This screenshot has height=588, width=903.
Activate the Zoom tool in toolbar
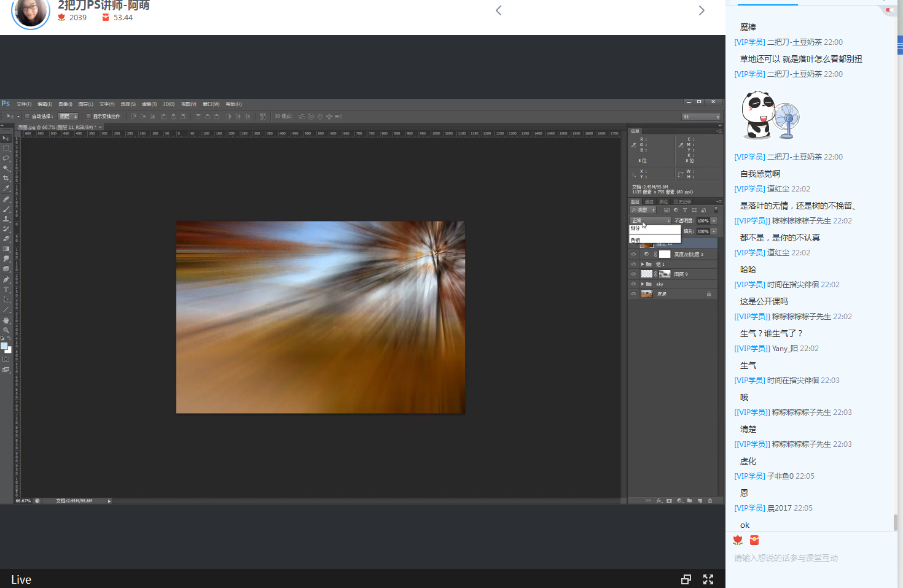(6, 330)
